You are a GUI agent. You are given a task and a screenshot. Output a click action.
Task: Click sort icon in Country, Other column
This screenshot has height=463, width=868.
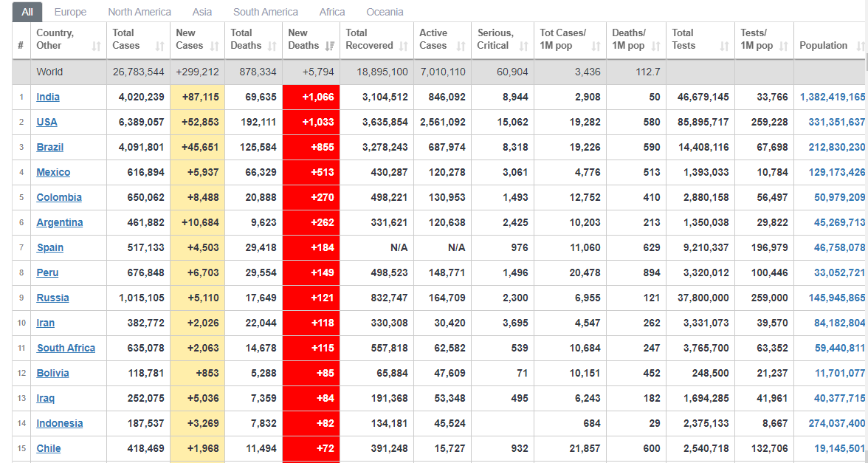point(97,47)
